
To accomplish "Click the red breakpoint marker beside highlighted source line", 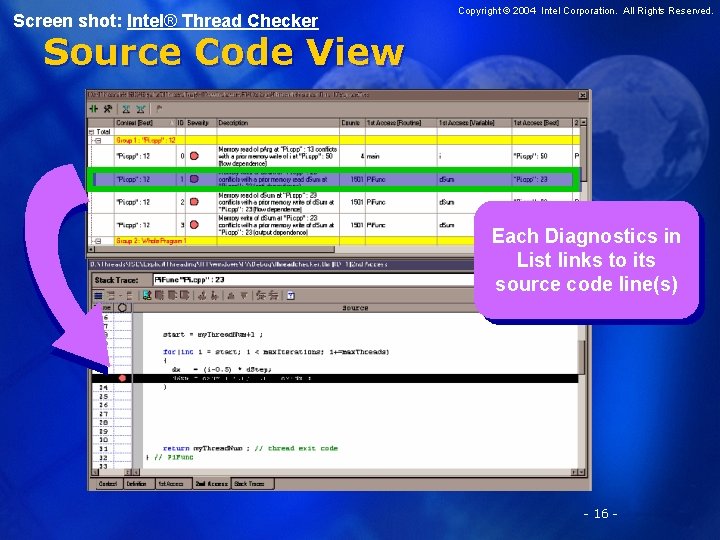I will [122, 378].
